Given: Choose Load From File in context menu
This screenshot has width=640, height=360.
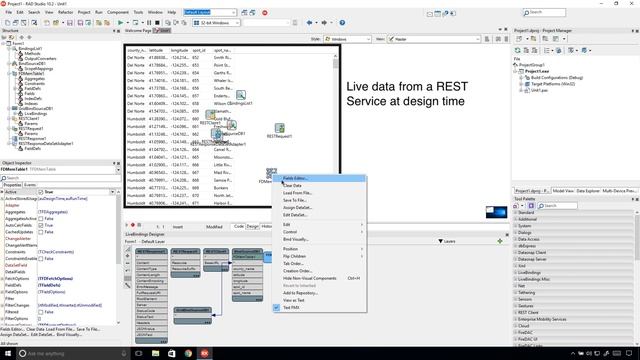Looking at the screenshot, I should click(x=319, y=193).
